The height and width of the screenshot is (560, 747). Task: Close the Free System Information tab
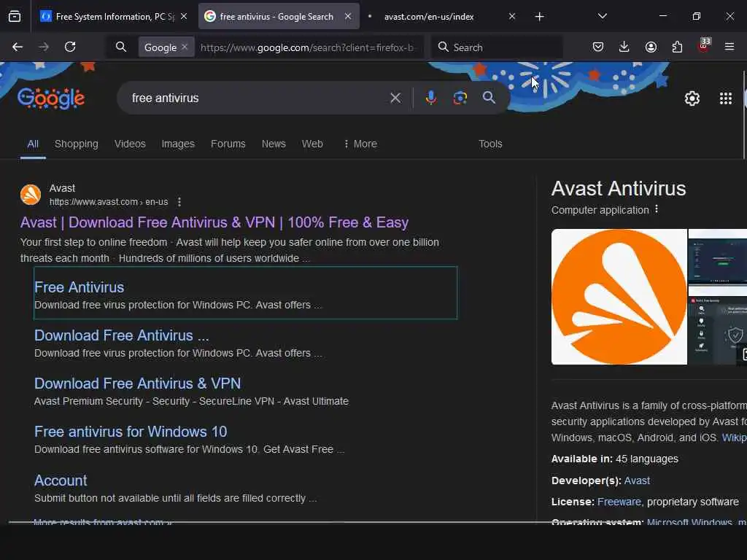(x=184, y=16)
